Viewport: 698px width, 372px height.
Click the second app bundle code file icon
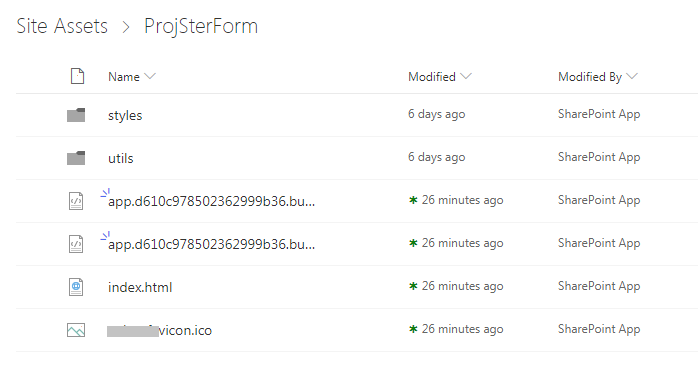pos(76,244)
